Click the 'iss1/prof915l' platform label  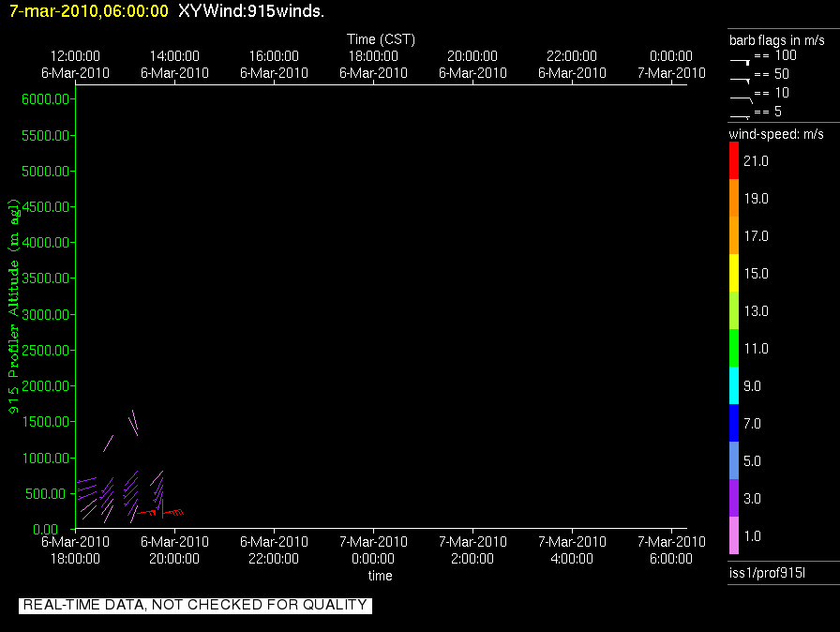click(x=767, y=573)
